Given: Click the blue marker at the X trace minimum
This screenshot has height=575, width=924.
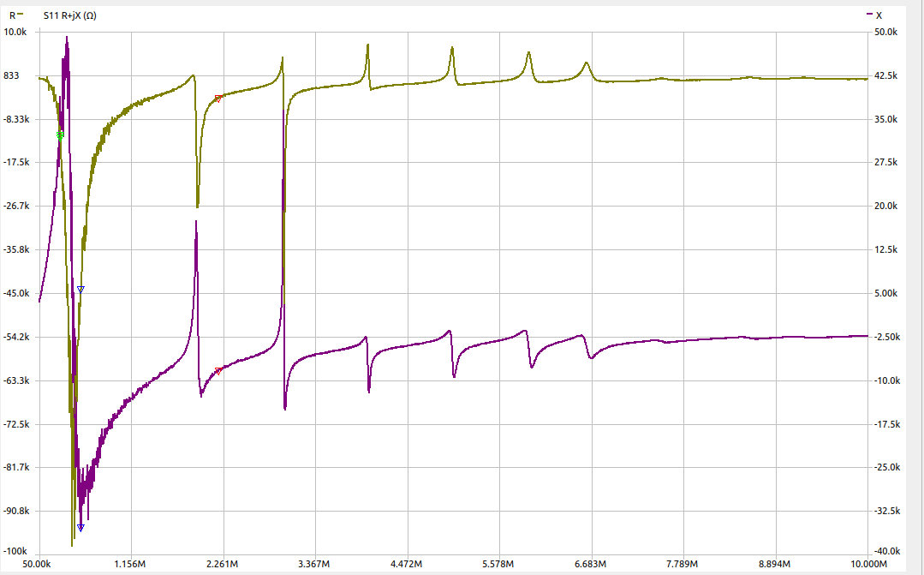Looking at the screenshot, I should pos(80,527).
